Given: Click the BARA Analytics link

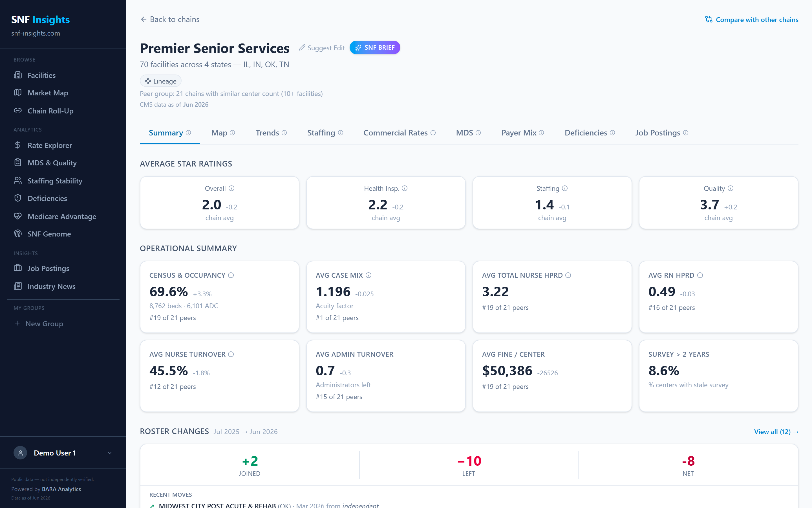Looking at the screenshot, I should point(61,489).
